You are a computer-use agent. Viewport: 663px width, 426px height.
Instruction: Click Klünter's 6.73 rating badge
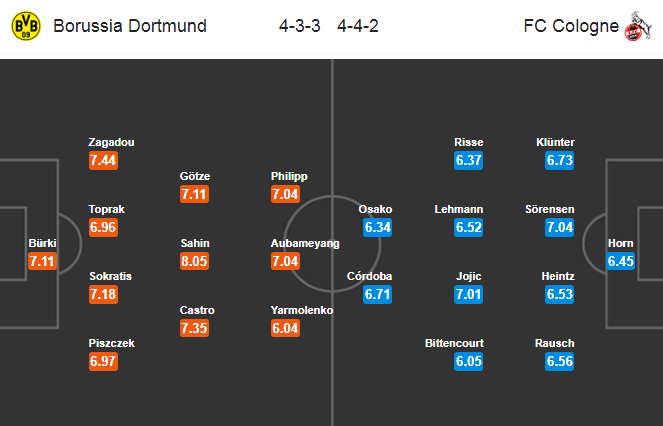click(x=559, y=160)
